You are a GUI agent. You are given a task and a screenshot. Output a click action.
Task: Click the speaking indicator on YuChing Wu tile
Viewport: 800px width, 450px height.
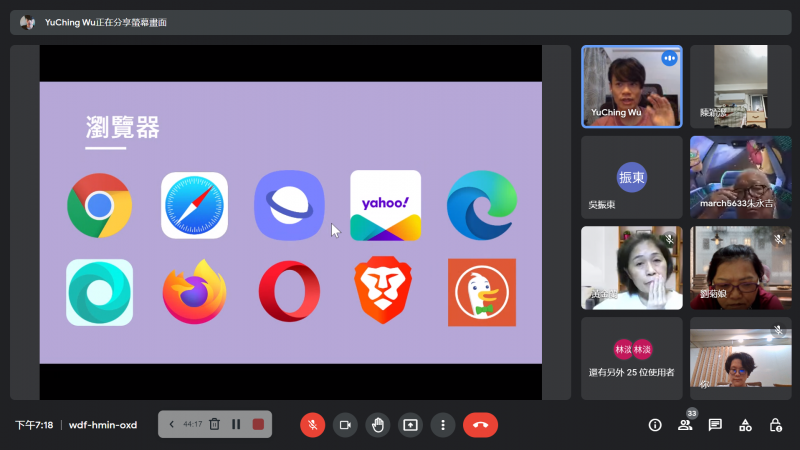tap(669, 59)
